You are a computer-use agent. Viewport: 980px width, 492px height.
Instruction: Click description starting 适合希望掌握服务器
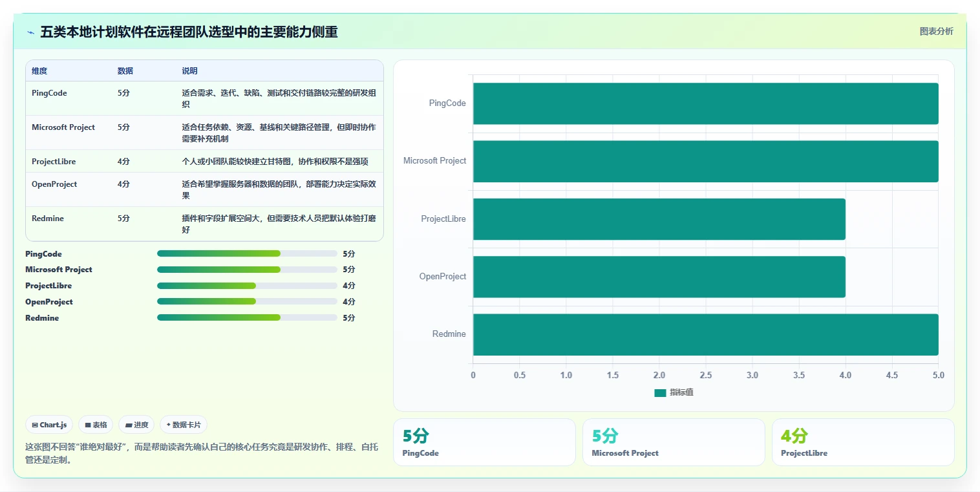[x=279, y=189]
